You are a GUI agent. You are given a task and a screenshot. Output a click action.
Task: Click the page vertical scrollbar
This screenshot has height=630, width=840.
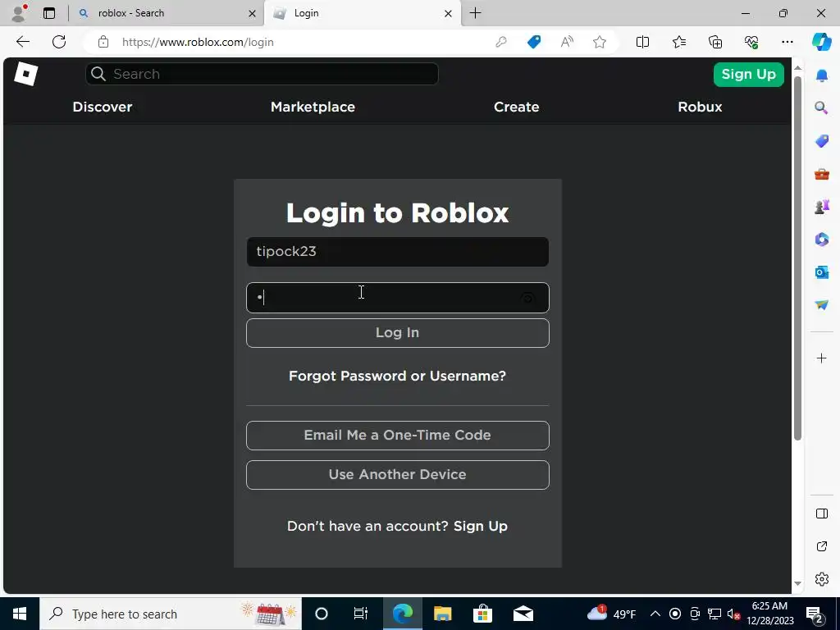(x=797, y=257)
